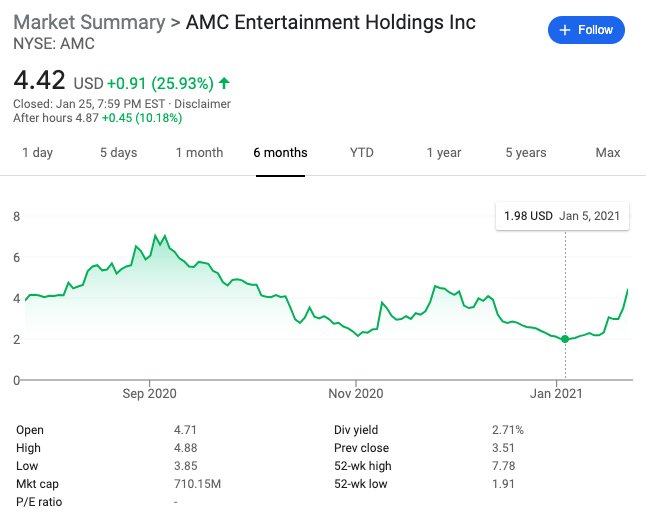The height and width of the screenshot is (515, 646).
Task: Click the plus icon in Follow button
Action: [566, 30]
